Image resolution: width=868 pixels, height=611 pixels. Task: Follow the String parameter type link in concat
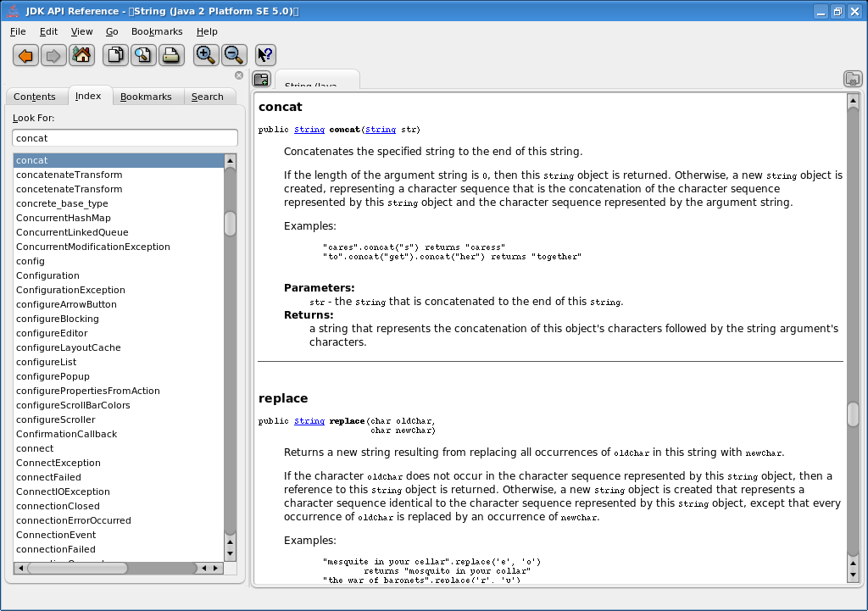[x=381, y=130]
